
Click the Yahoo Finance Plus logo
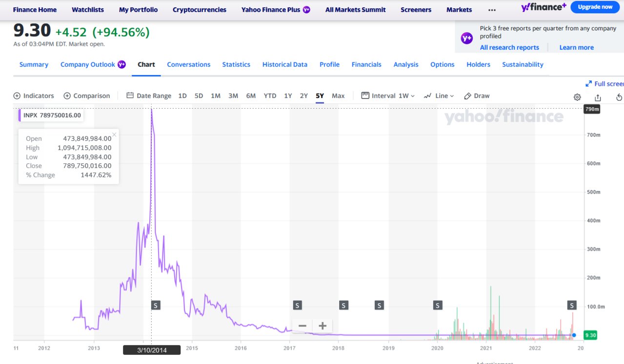544,7
